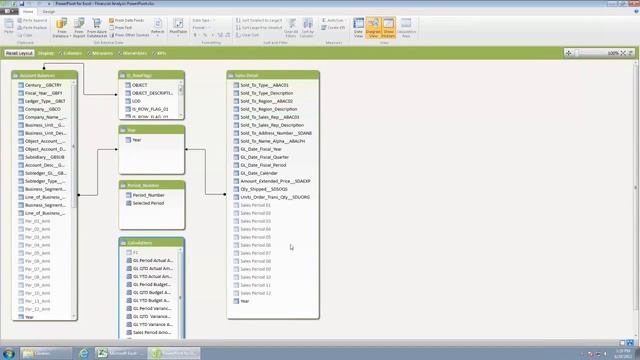Click the Account Balances table header
The height and width of the screenshot is (360, 640).
coord(44,75)
